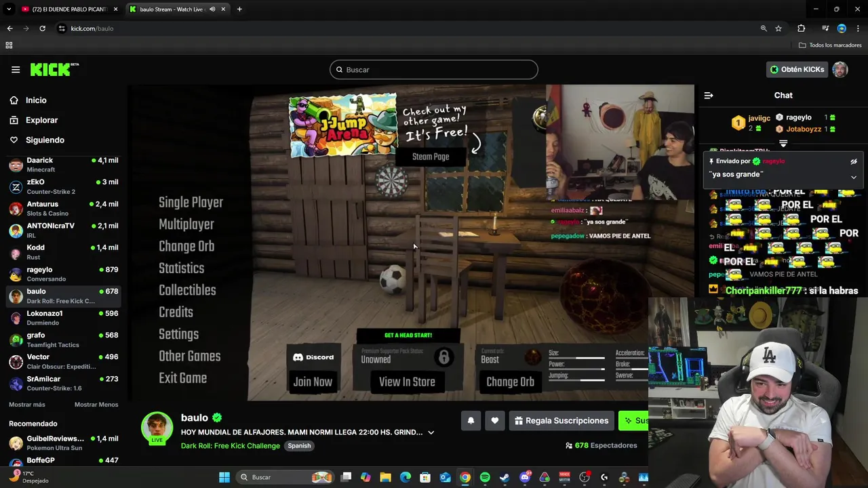Click the taskbar Buscar search box

click(285, 477)
